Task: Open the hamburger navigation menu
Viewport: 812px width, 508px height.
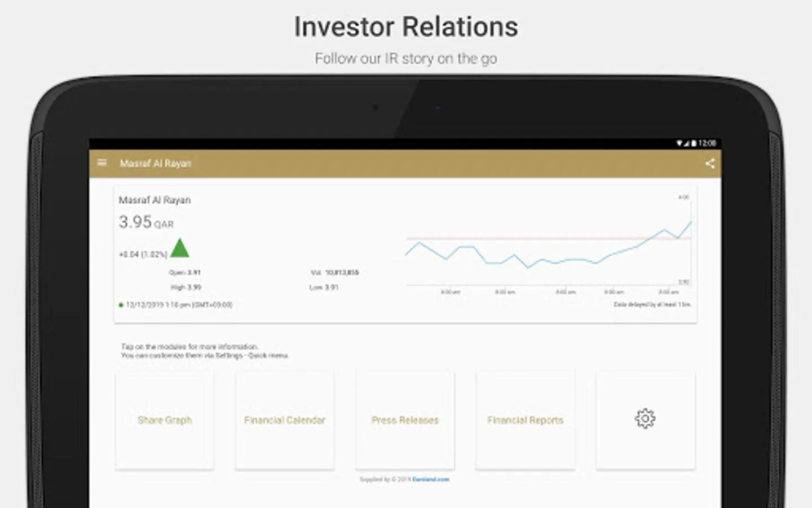Action: point(102,163)
